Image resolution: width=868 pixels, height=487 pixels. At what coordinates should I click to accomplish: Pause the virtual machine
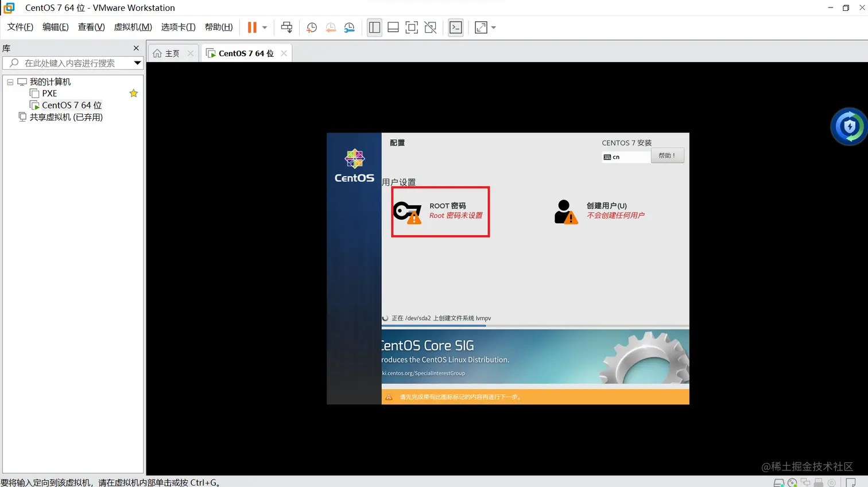coord(252,28)
